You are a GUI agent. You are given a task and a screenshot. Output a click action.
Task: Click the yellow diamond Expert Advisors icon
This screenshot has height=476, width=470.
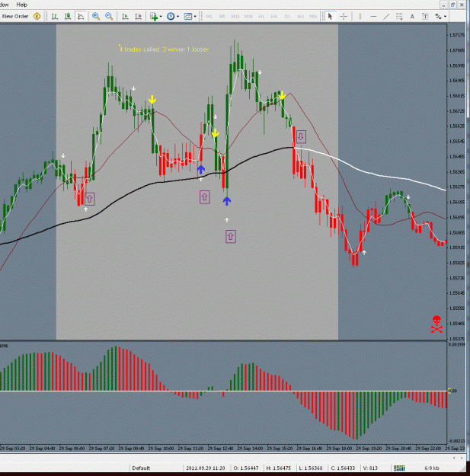coord(37,17)
